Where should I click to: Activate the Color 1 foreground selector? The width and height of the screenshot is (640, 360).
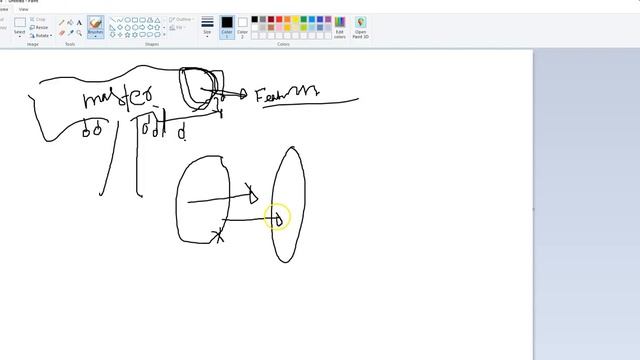click(227, 27)
